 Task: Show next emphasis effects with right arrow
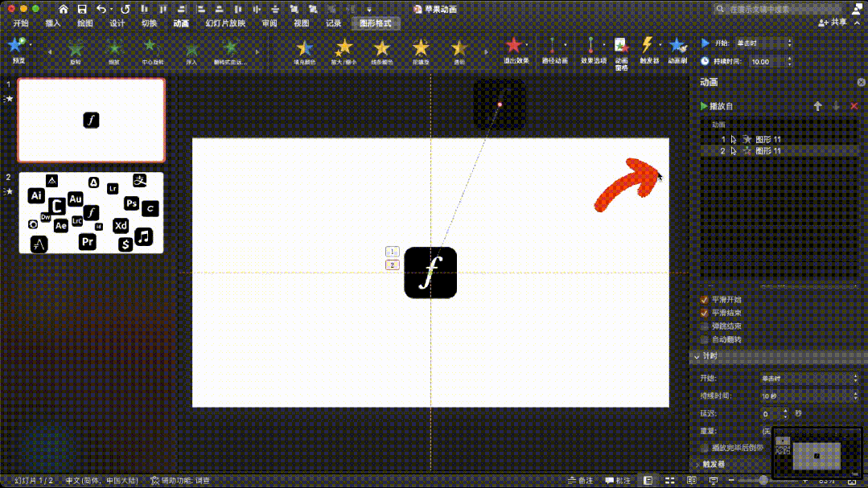pyautogui.click(x=486, y=52)
